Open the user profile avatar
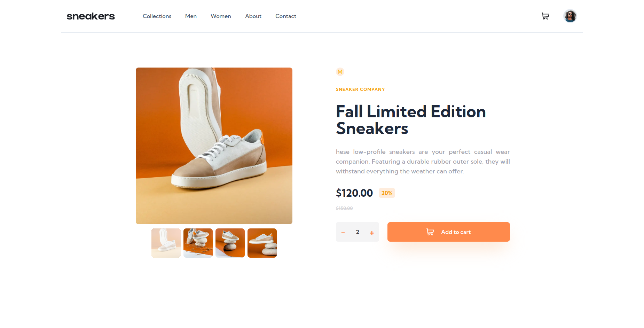Viewport: 644px width, 328px height. pos(570,16)
